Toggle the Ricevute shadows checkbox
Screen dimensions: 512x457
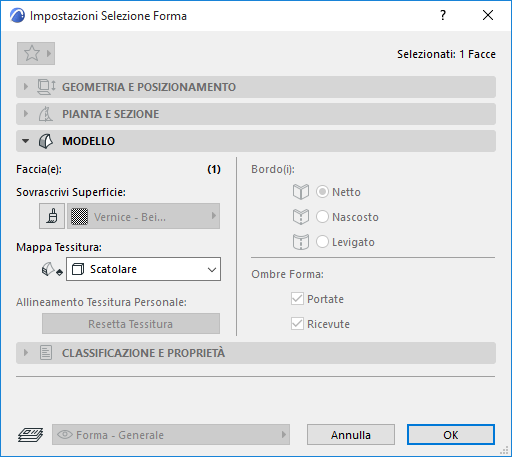[x=297, y=324]
